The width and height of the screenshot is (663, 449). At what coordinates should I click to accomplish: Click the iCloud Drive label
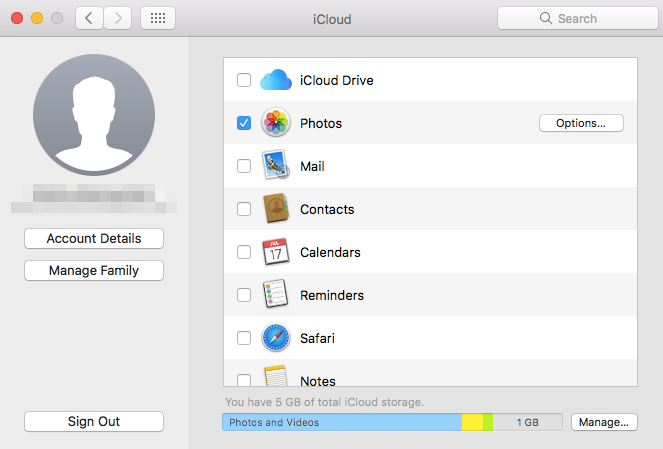point(337,80)
